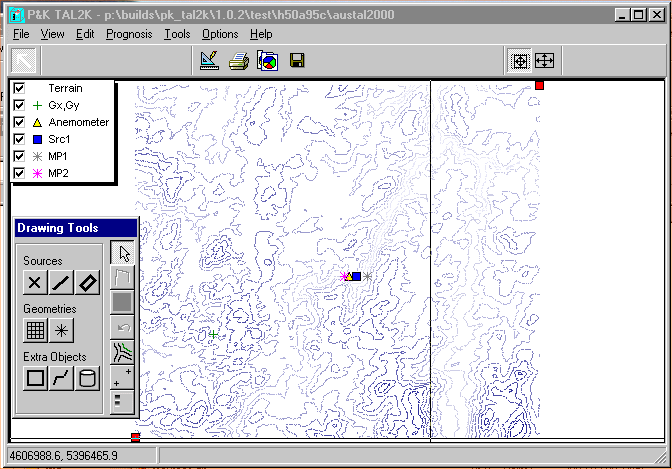Screen dimensions: 672x469
Task: Open the Edit menu
Action: pos(85,34)
